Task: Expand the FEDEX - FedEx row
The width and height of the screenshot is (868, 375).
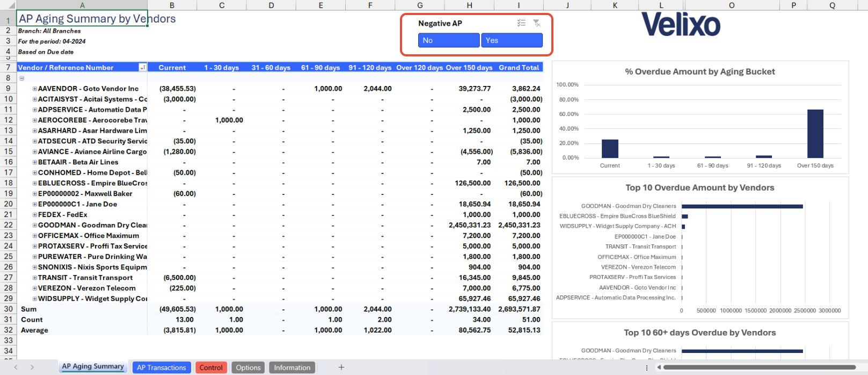Action: pyautogui.click(x=35, y=215)
